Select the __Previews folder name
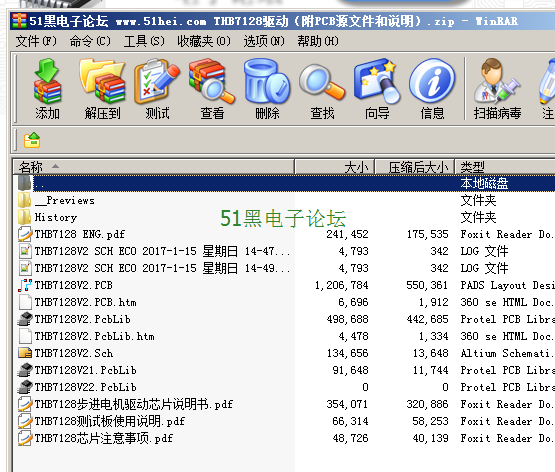555x472 pixels. click(x=65, y=200)
